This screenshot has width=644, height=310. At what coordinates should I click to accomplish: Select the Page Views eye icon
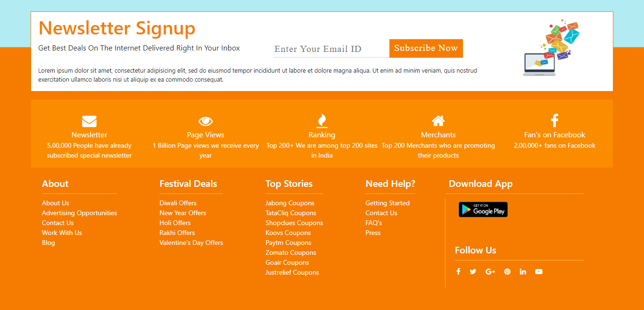[206, 121]
